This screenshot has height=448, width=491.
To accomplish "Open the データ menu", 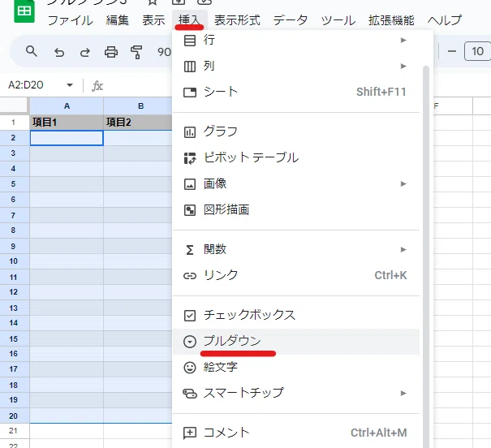I will (291, 20).
